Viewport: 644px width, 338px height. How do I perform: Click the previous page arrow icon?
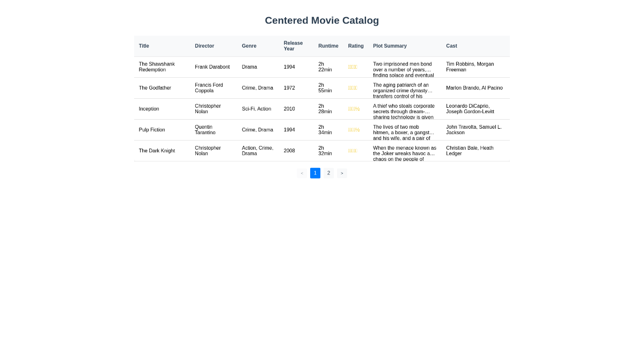[302, 173]
